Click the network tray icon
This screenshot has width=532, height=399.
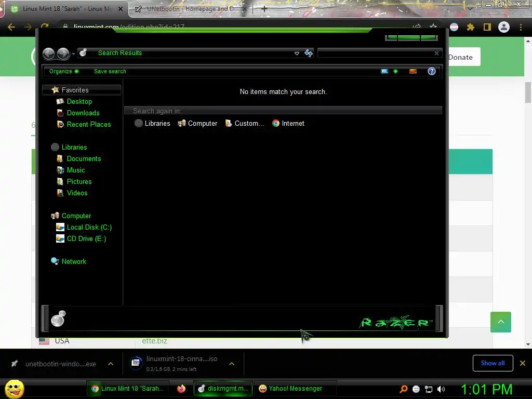click(429, 389)
